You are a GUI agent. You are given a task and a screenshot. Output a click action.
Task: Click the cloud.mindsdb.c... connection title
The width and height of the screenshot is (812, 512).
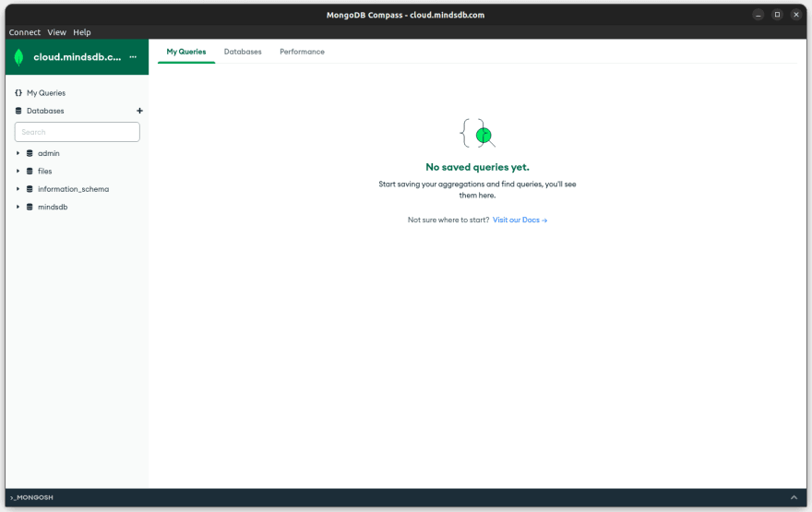click(x=78, y=57)
